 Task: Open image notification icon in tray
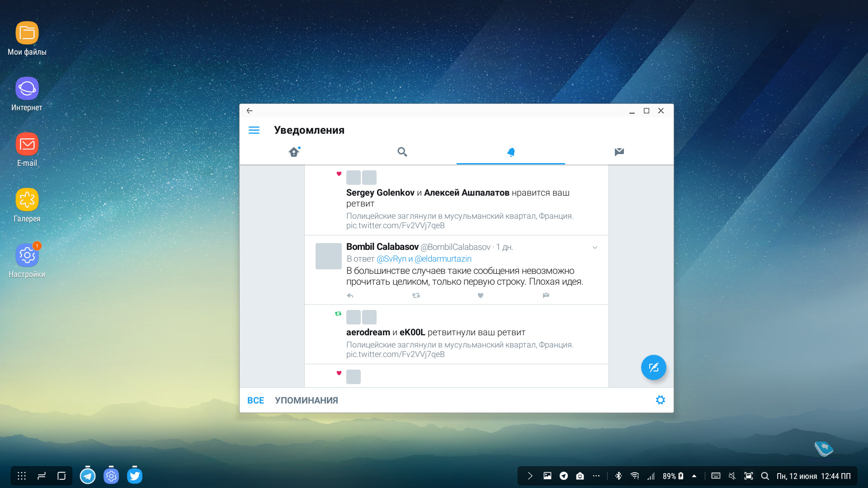pyautogui.click(x=547, y=476)
